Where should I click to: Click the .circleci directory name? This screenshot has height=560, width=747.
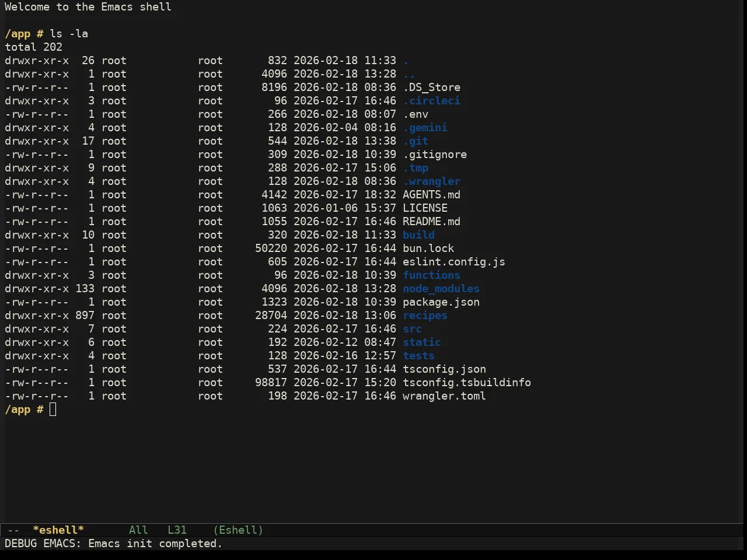click(x=431, y=100)
